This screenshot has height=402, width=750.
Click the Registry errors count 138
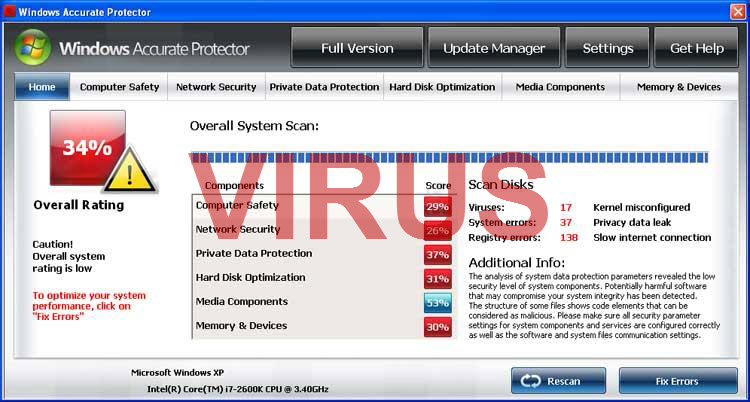point(569,238)
